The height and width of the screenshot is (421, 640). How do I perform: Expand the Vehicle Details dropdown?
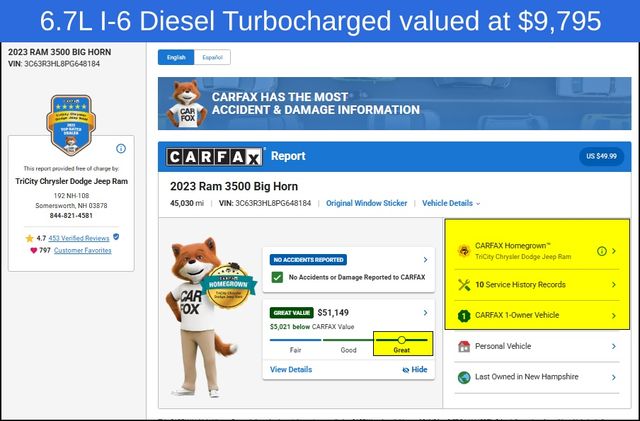(x=451, y=203)
